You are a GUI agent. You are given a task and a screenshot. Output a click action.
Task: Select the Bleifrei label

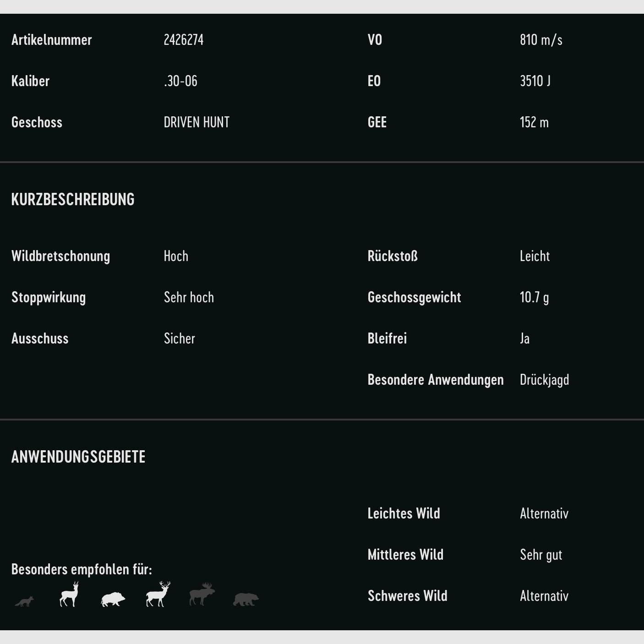coord(387,338)
